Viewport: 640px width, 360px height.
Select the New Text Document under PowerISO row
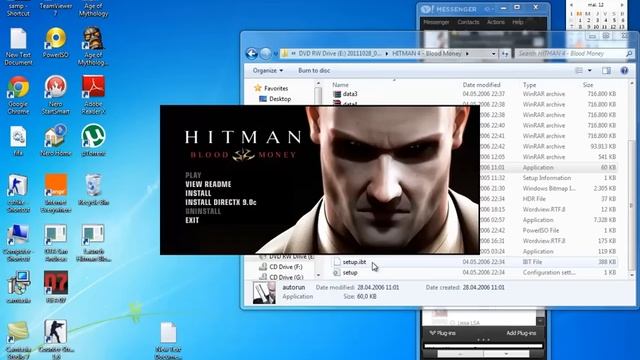[x=18, y=47]
